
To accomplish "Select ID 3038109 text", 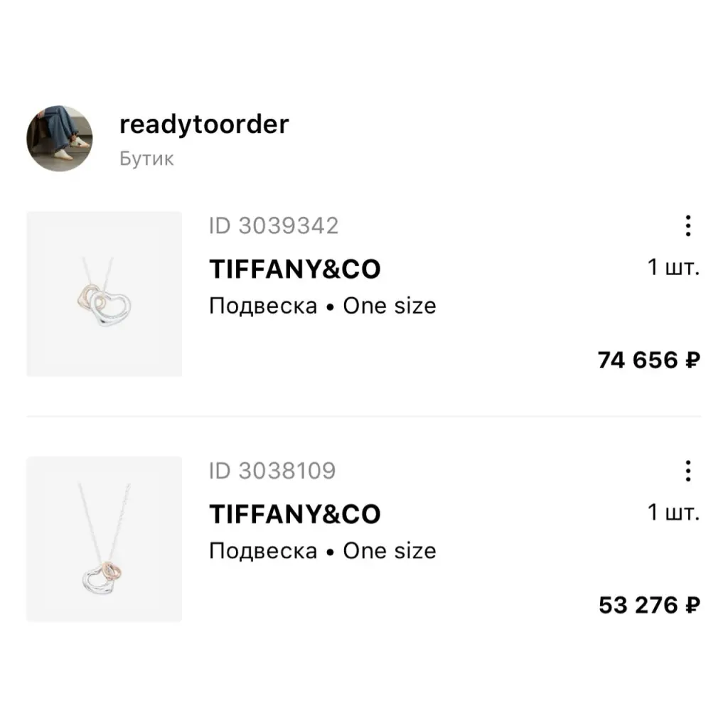I will [272, 471].
